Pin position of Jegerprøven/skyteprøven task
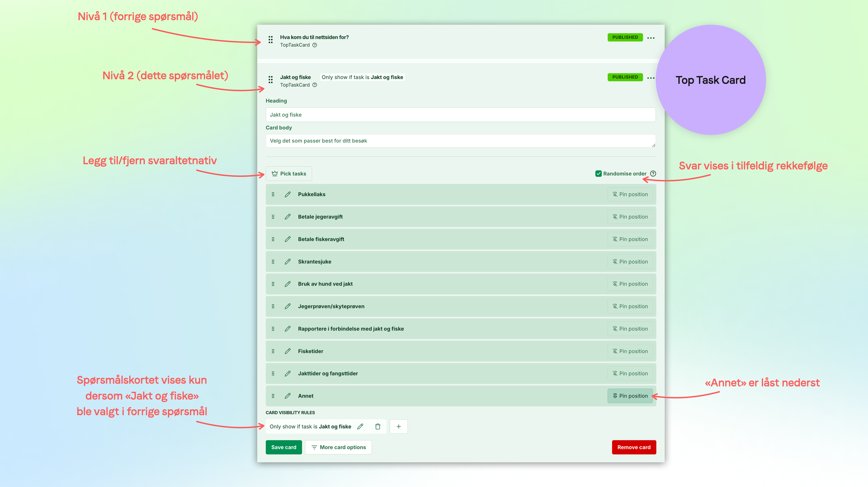 (x=630, y=306)
